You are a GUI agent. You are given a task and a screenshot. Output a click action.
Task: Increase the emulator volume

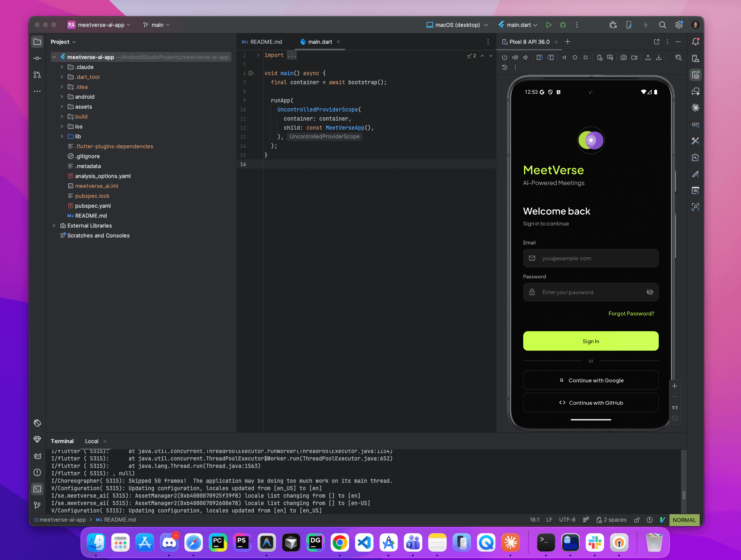pos(515,57)
